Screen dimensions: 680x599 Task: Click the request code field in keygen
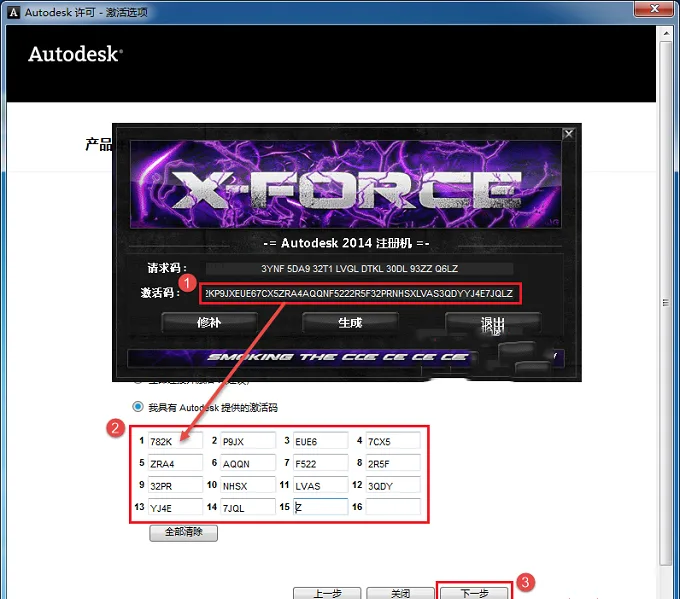tap(359, 268)
